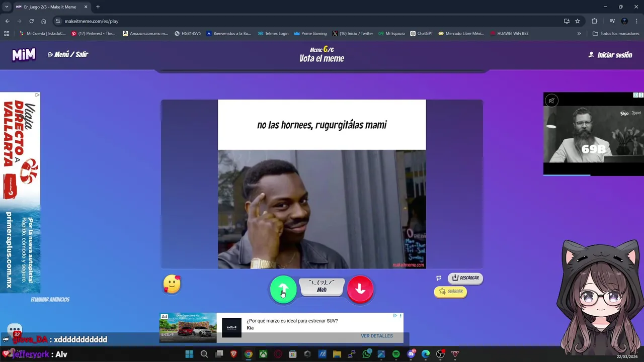Screen dimensions: 644x362
Task: Open the HUAWEI WiFi BE3 bookmark
Action: [x=509, y=34]
